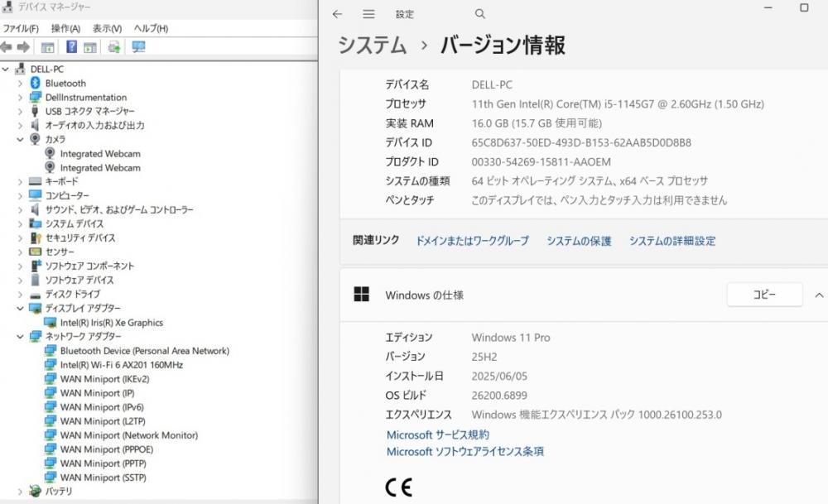Click the サウンド、ビデオ、およびゲーム コントローラー icon

pos(35,209)
